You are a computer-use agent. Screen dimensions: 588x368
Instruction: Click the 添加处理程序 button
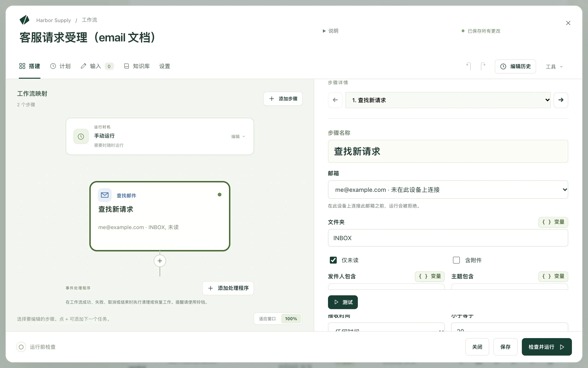228,288
